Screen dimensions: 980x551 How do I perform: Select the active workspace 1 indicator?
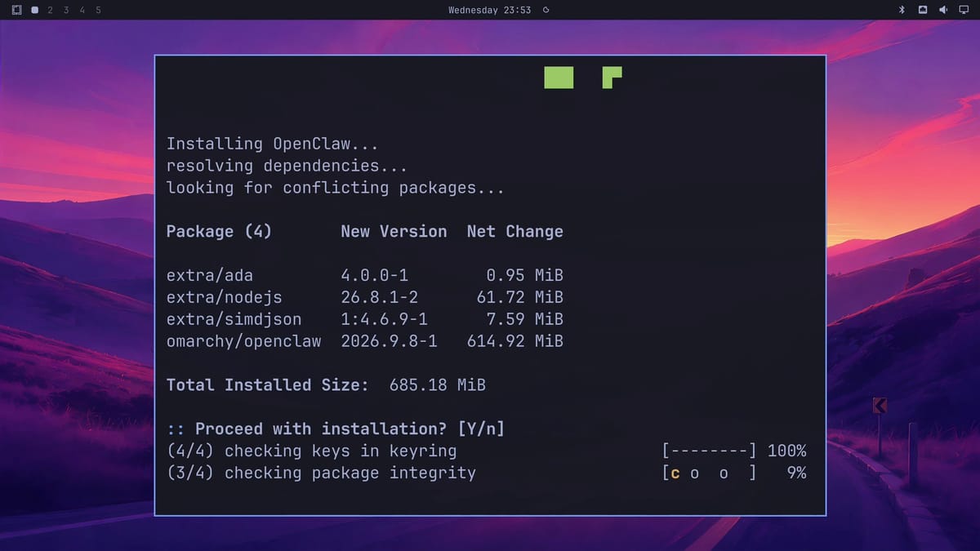point(34,10)
